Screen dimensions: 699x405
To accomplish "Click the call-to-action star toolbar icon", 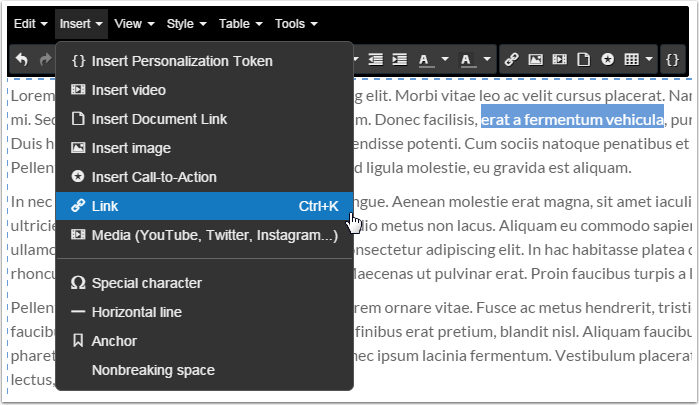I will (x=608, y=59).
